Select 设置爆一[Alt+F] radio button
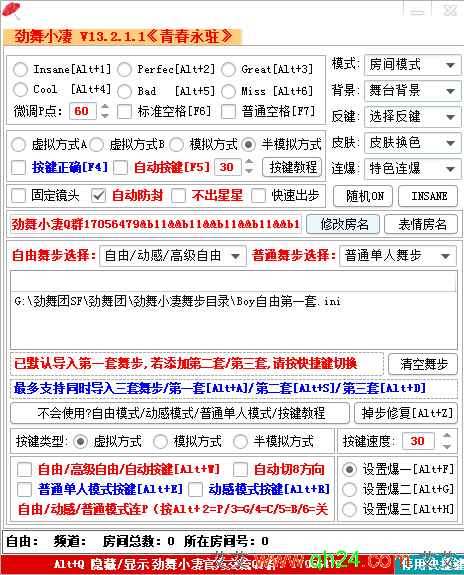Viewport: 464px width, 575px height. coord(349,469)
